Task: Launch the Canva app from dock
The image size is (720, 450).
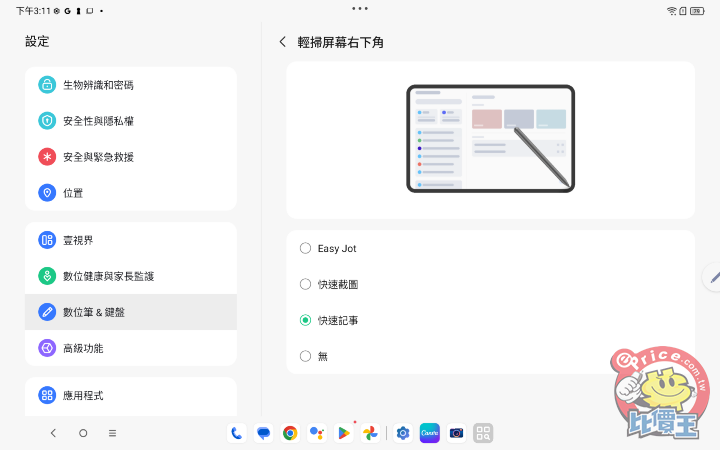Action: click(x=429, y=433)
